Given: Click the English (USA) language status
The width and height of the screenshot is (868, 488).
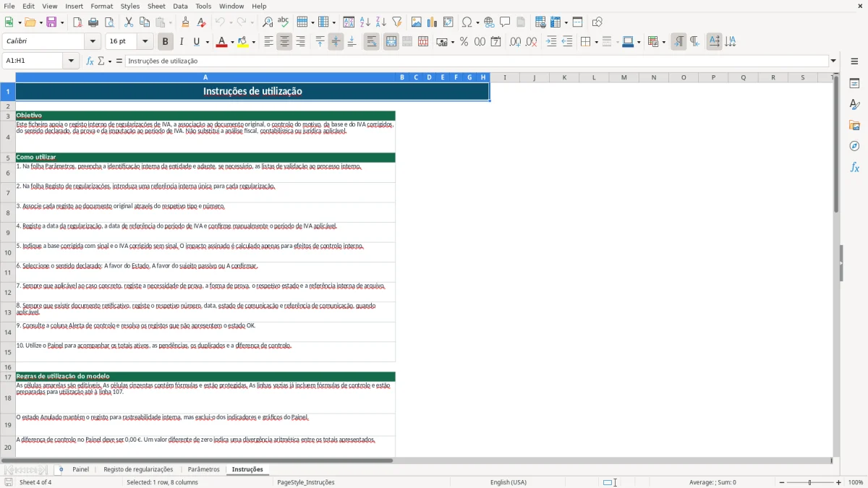Looking at the screenshot, I should tap(509, 482).
